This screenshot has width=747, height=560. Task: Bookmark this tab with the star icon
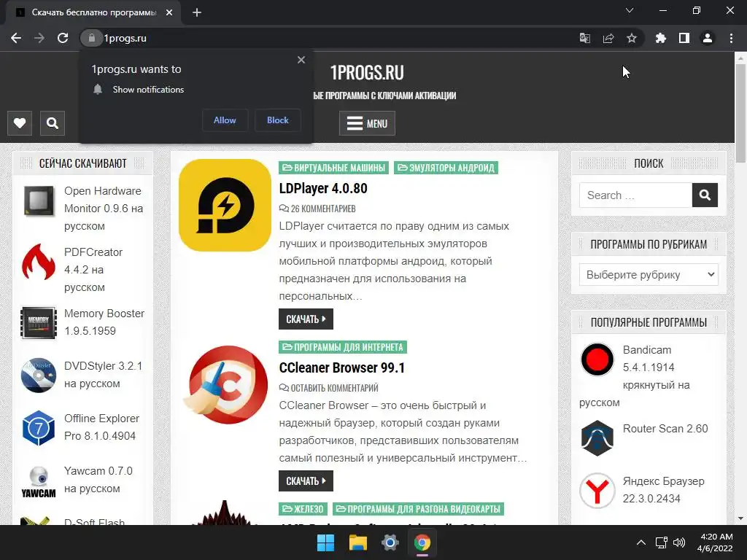pyautogui.click(x=632, y=38)
